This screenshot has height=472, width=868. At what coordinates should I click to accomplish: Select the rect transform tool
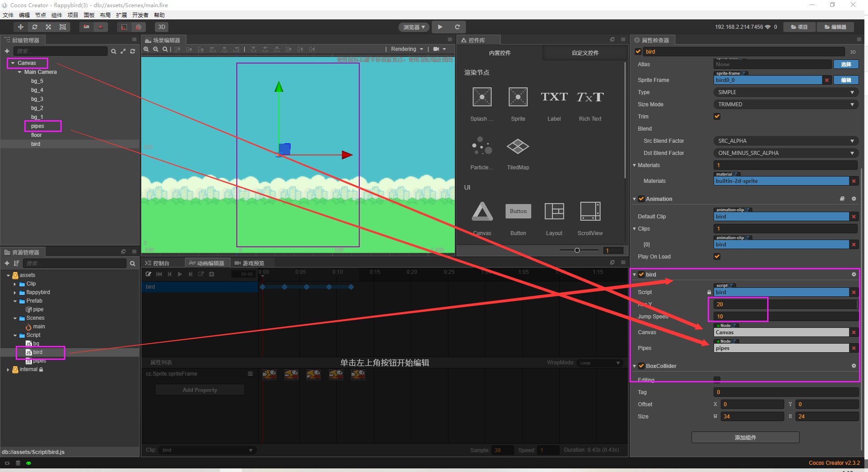coord(63,27)
